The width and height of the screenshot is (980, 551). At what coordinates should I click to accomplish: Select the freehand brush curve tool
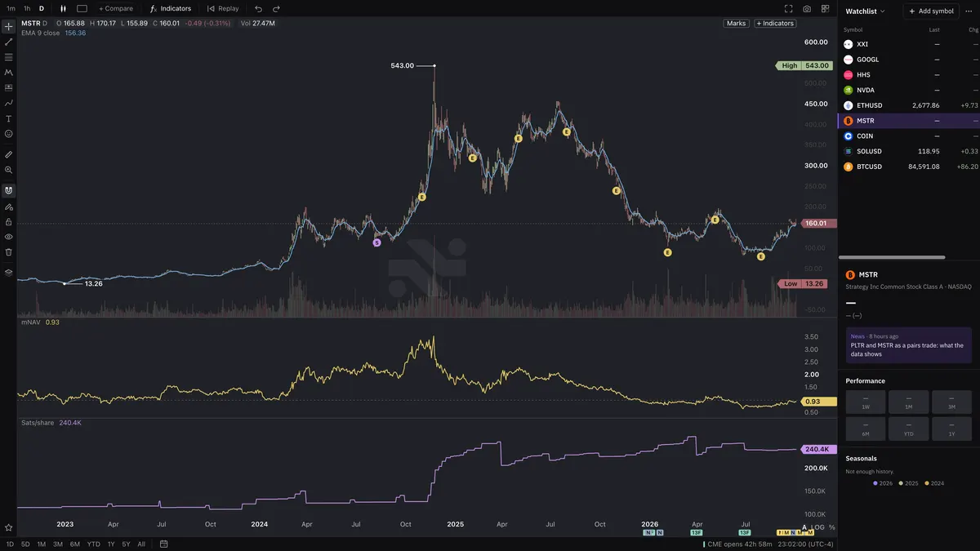pyautogui.click(x=8, y=103)
